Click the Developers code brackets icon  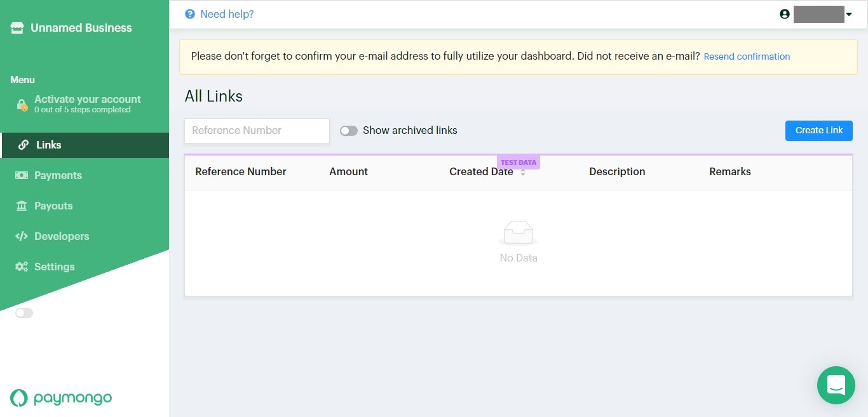tap(22, 236)
